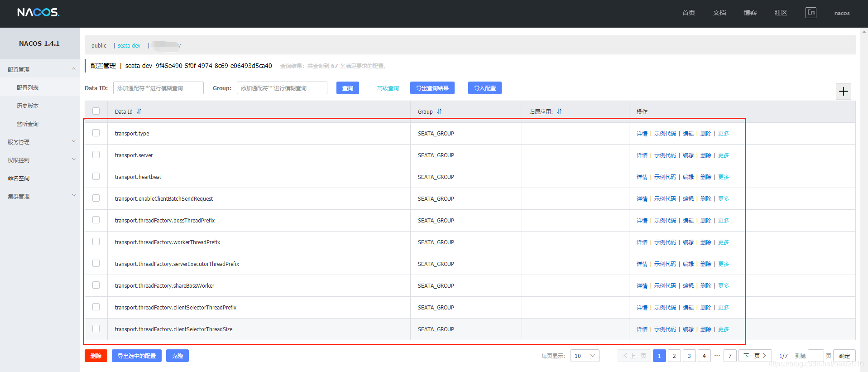
Task: Open 详情 for transport.type
Action: point(642,134)
